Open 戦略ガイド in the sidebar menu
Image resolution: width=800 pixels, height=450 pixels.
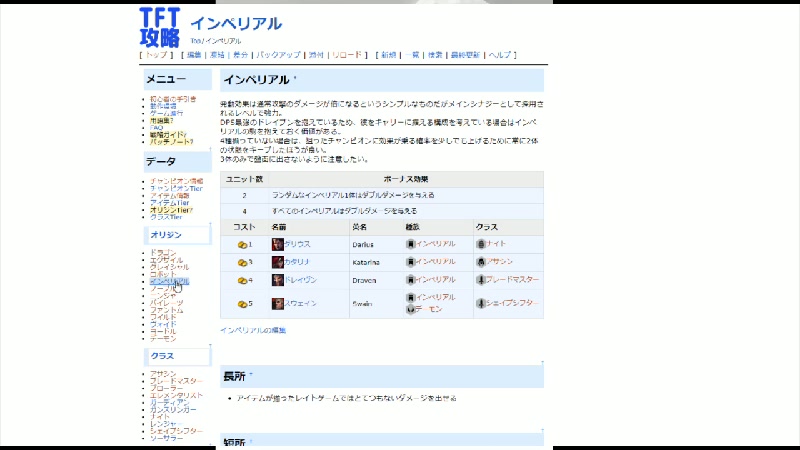(168, 135)
